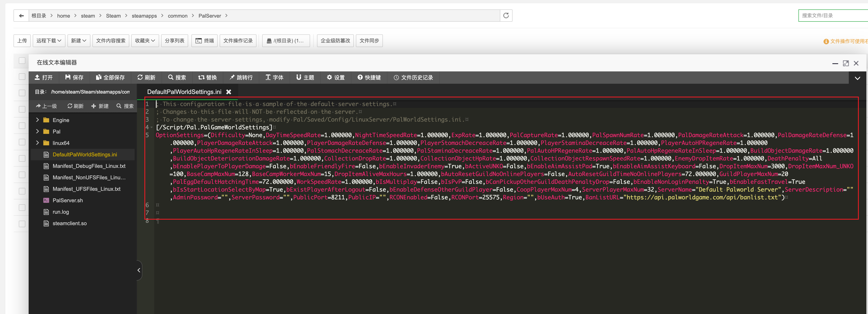Click the Upload button

22,41
